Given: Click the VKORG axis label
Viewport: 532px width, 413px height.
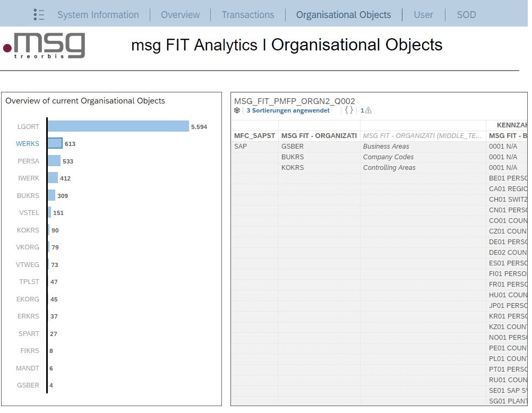Looking at the screenshot, I should tap(28, 247).
